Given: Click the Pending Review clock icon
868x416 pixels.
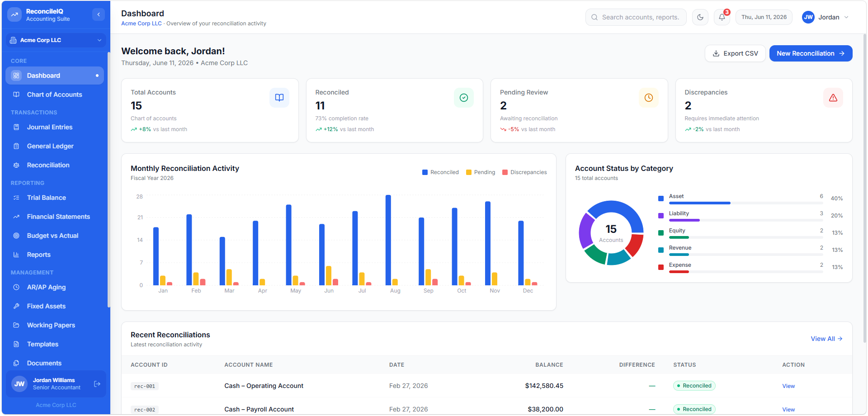Looking at the screenshot, I should (649, 98).
